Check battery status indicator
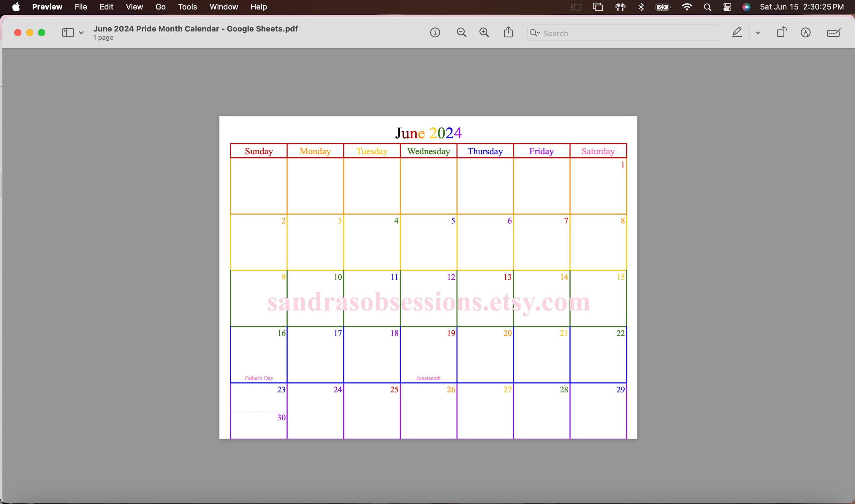 662,7
